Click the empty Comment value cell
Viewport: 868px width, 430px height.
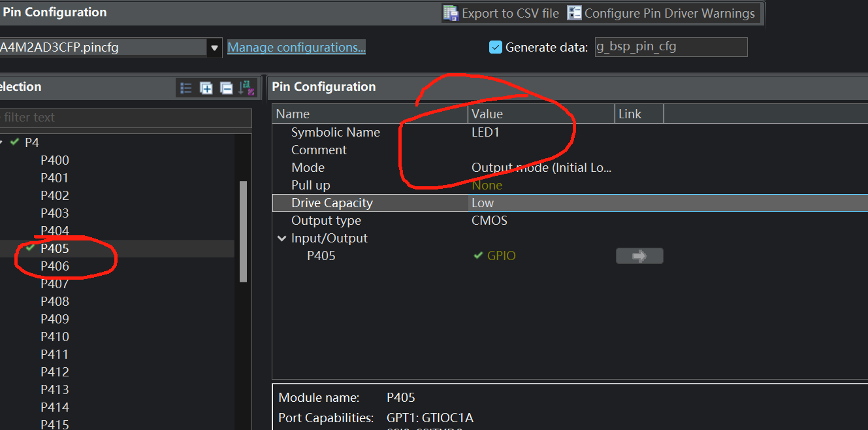coord(541,150)
